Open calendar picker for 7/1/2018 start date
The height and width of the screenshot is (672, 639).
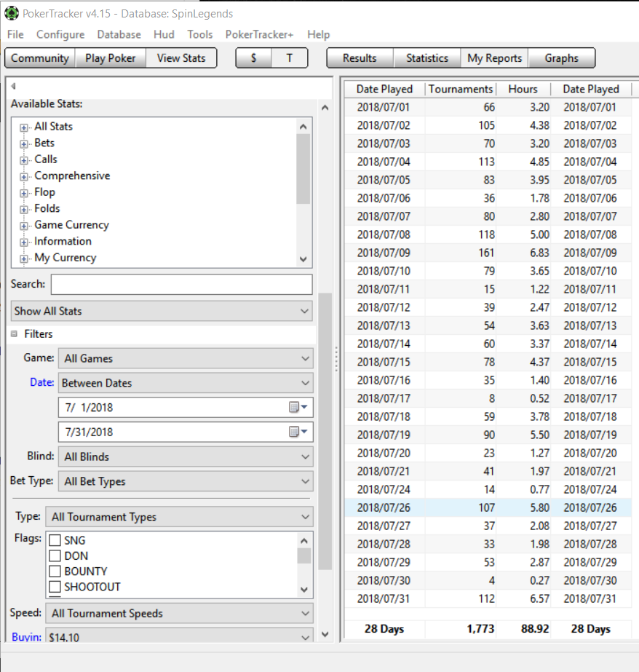298,407
